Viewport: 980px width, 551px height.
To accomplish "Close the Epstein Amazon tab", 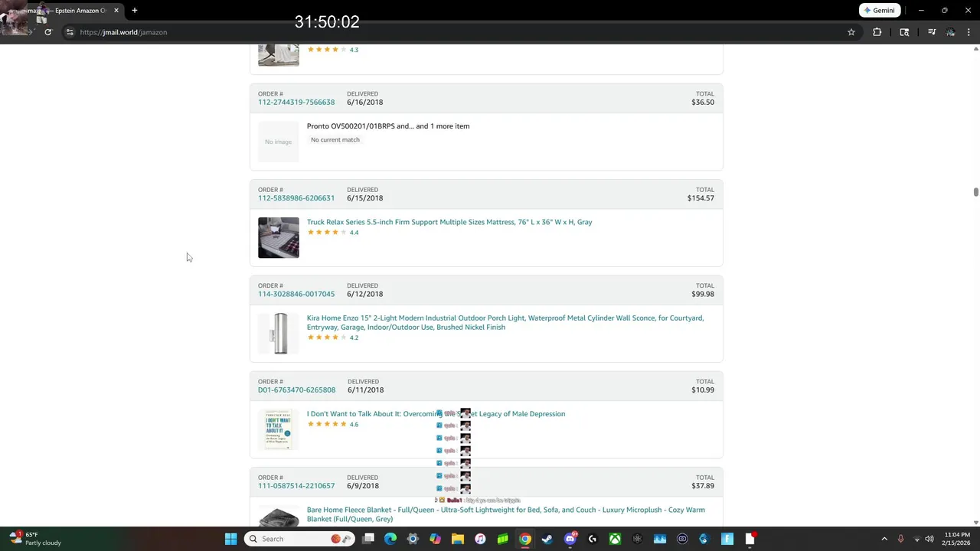I will coord(116,11).
